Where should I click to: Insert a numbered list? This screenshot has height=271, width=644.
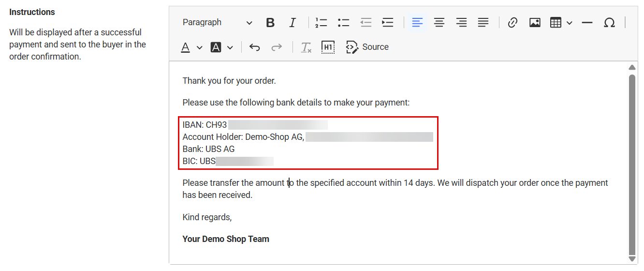click(321, 23)
